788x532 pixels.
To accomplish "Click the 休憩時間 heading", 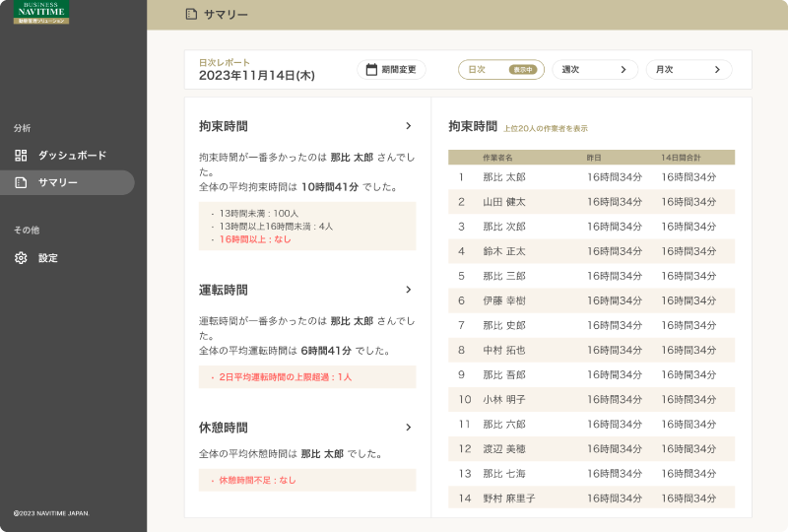I will (224, 428).
